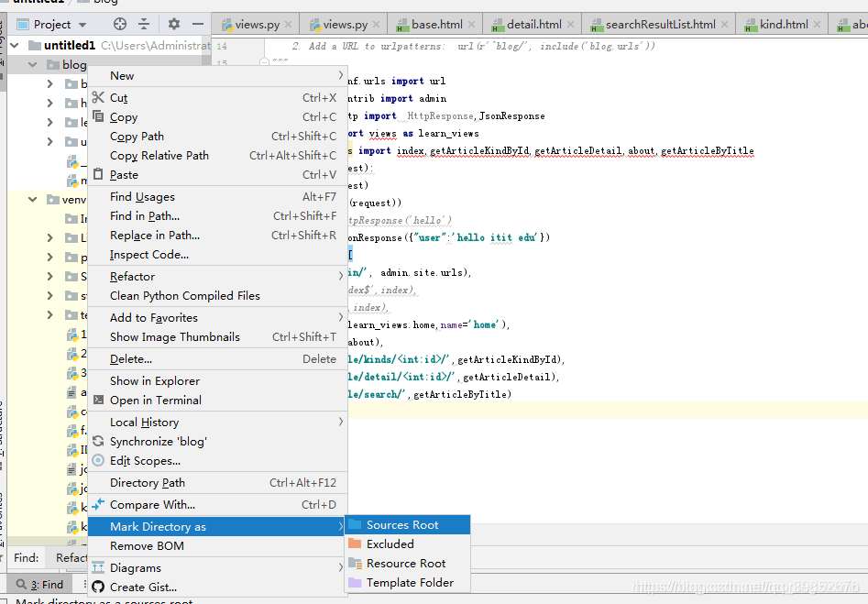This screenshot has height=604, width=868.
Task: Click the Find magnifier icon in bottom bar
Action: point(22,584)
